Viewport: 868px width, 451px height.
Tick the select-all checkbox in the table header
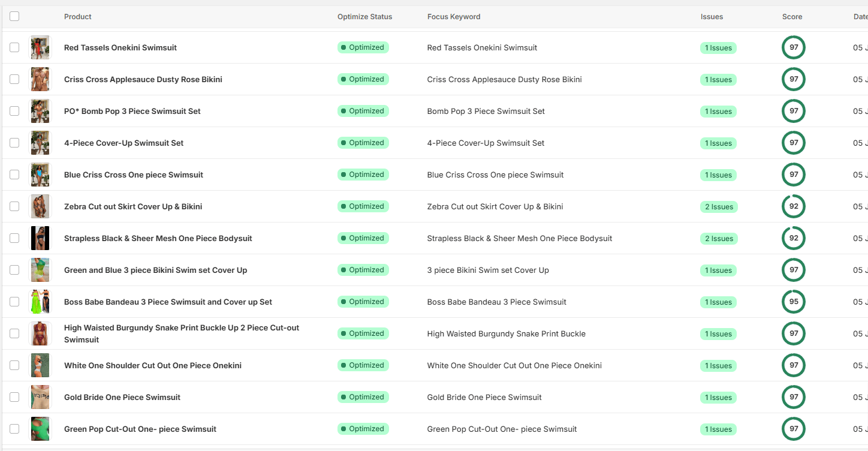[x=14, y=16]
